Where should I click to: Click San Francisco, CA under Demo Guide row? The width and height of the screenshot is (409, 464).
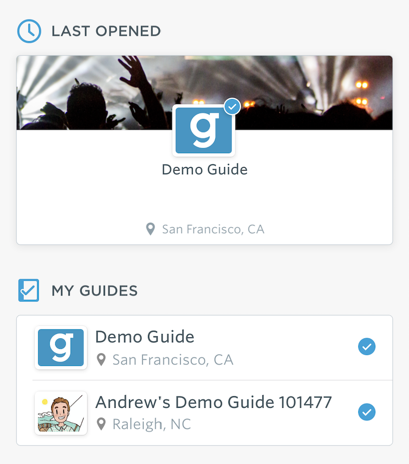(173, 360)
